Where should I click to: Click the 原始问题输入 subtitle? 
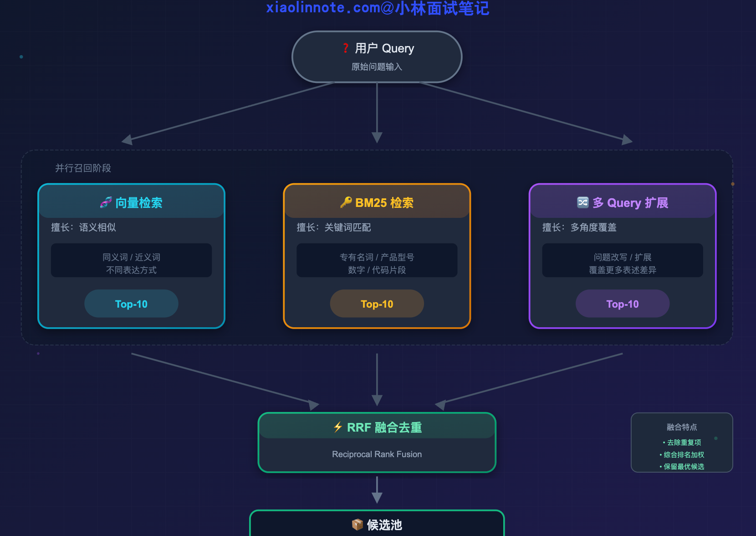pyautogui.click(x=377, y=67)
